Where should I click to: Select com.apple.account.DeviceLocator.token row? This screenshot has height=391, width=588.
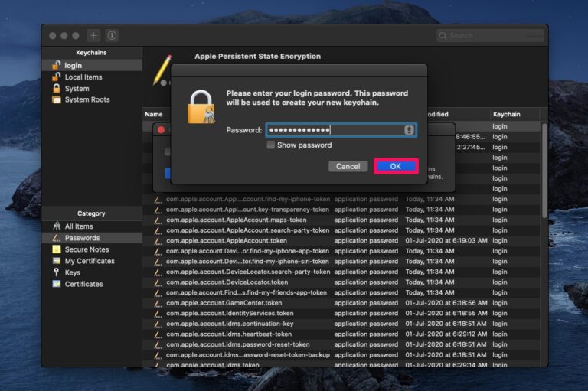[341, 282]
